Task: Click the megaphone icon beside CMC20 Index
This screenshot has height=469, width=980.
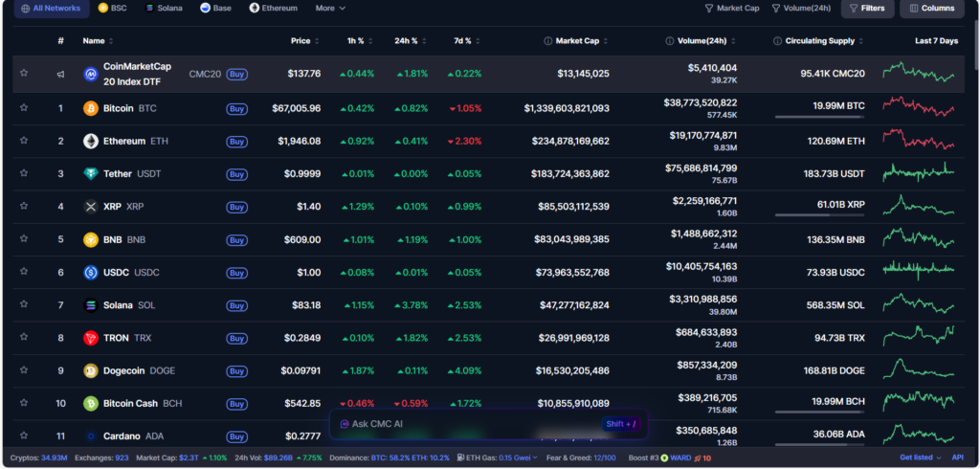Action: click(x=60, y=74)
